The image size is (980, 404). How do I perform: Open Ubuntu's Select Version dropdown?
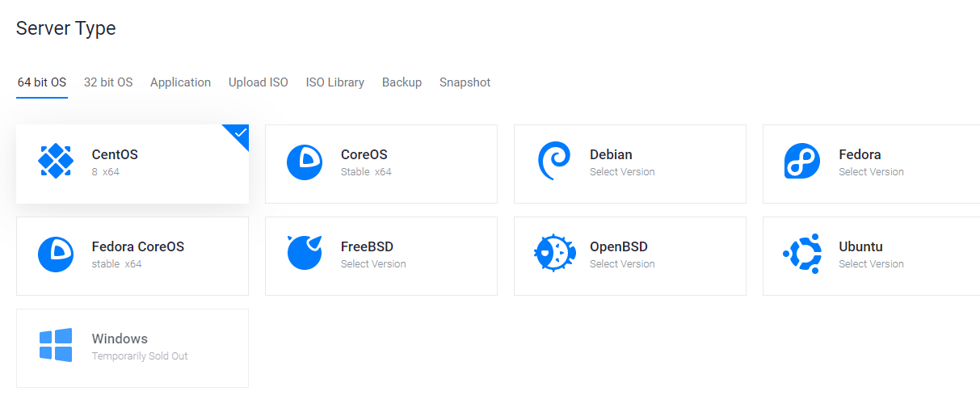[871, 264]
